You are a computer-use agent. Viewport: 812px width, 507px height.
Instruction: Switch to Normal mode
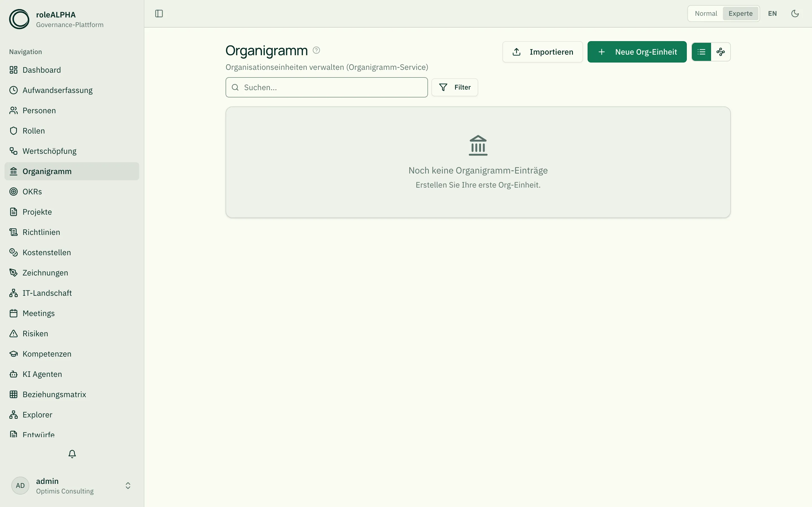coord(706,14)
